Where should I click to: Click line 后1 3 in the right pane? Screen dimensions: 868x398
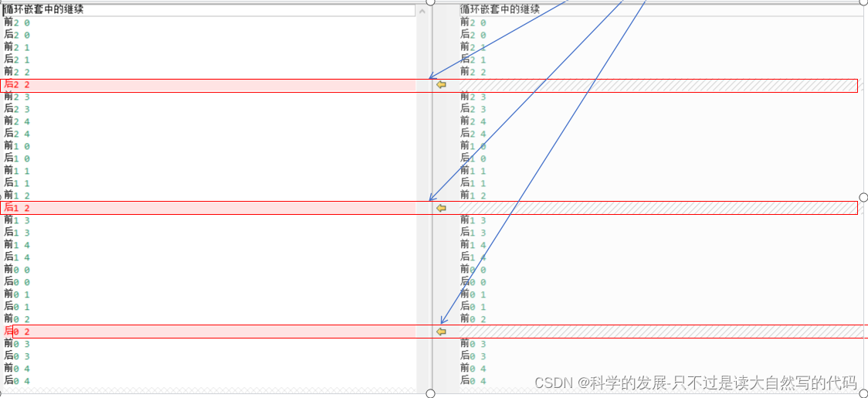(x=473, y=233)
